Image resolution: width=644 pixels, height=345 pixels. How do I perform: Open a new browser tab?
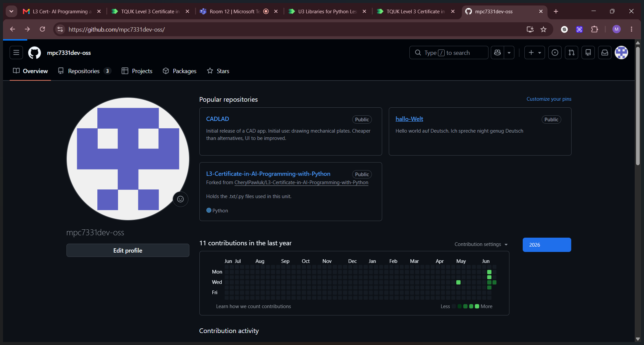pyautogui.click(x=556, y=11)
